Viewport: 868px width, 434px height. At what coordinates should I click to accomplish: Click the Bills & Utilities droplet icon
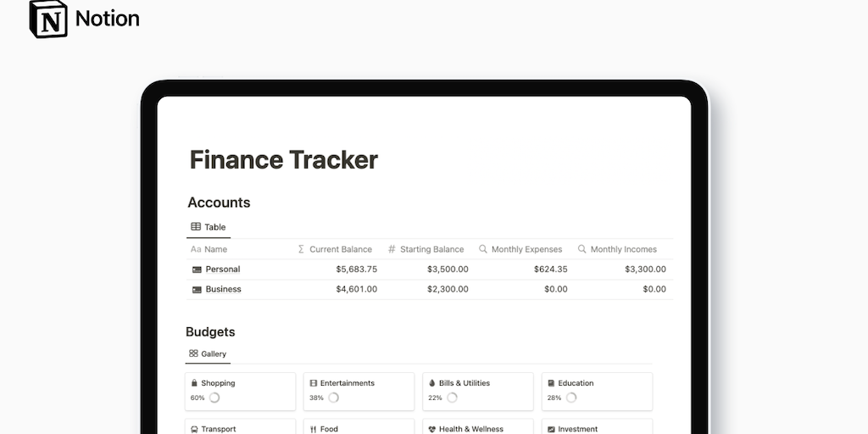[x=431, y=383]
